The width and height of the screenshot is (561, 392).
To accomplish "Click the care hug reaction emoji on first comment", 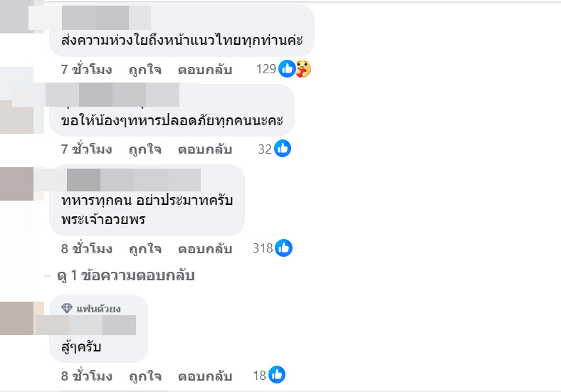I will [303, 69].
